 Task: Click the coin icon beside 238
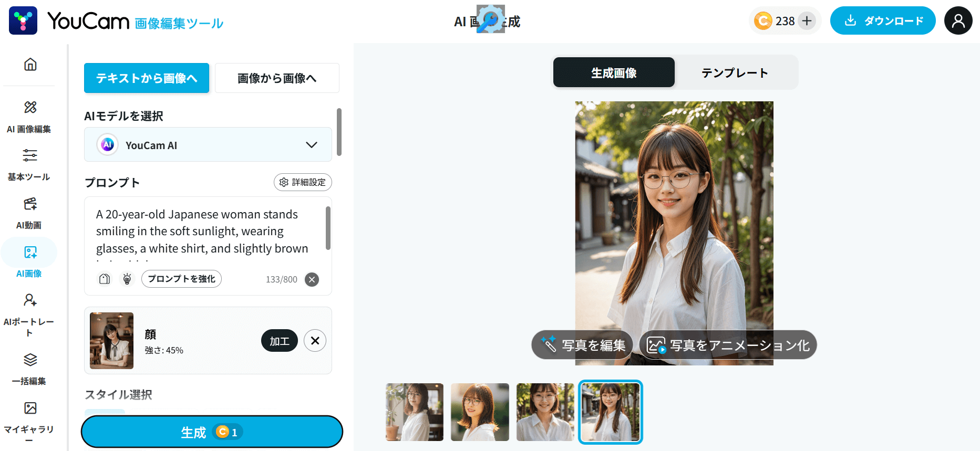(763, 21)
